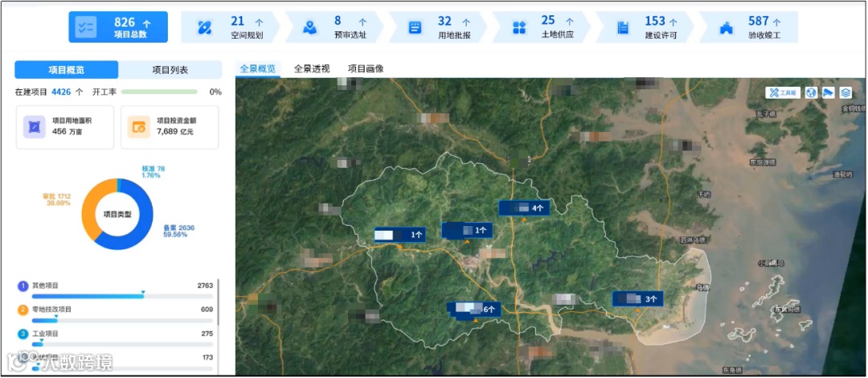Click the 456 万亩 land area value
The height and width of the screenshot is (378, 868).
[67, 132]
